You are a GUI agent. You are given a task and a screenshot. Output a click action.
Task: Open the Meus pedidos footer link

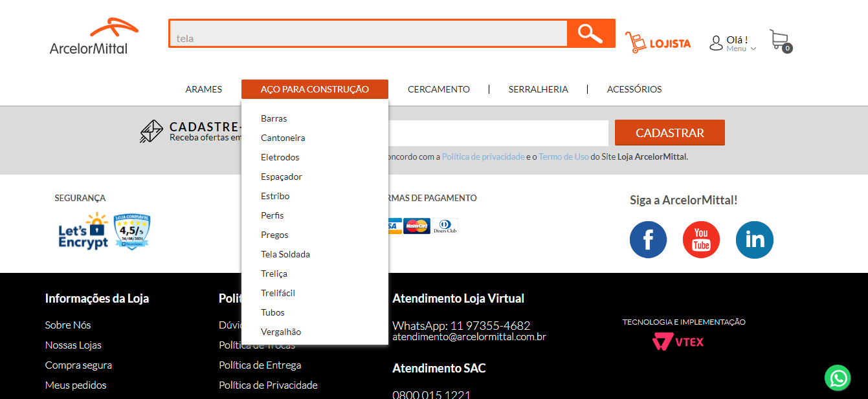pyautogui.click(x=76, y=385)
